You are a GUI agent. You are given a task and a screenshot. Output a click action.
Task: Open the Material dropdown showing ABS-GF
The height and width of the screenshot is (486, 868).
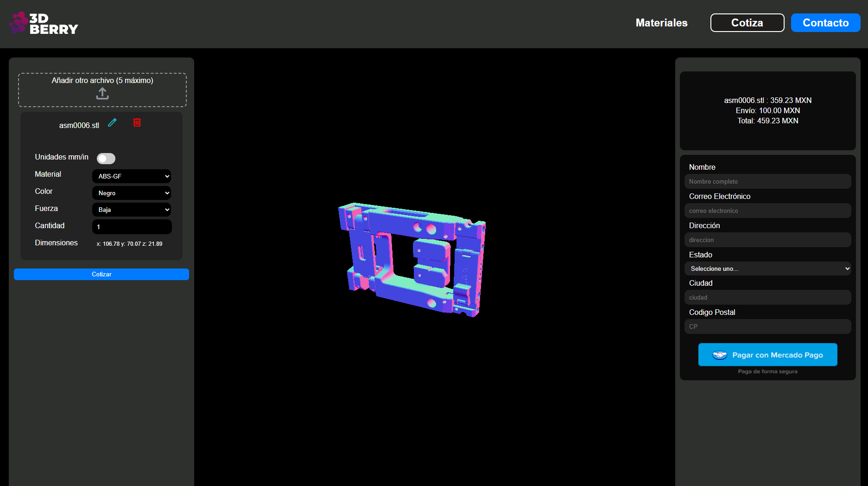[132, 176]
